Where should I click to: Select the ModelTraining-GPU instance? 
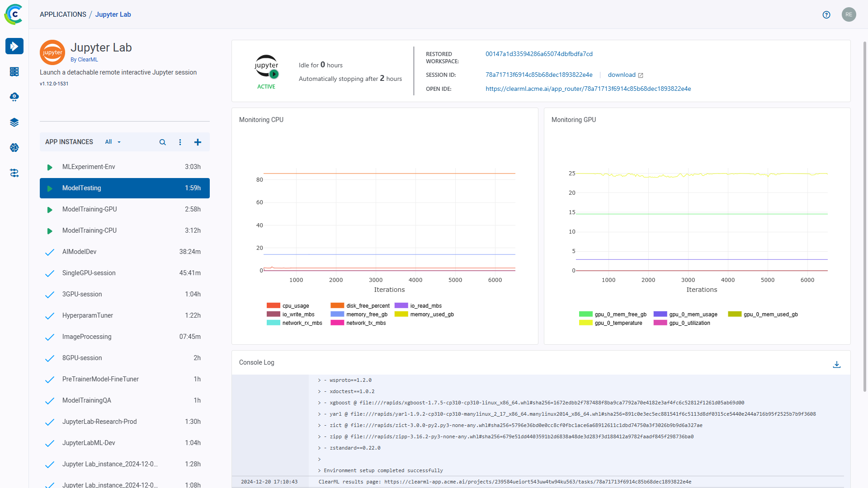click(89, 209)
